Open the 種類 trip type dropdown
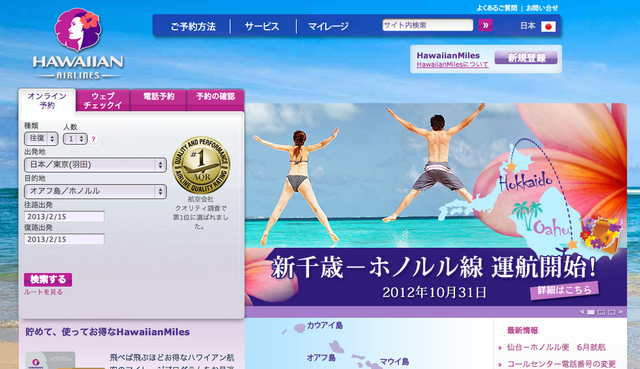640x369 pixels. pyautogui.click(x=41, y=139)
